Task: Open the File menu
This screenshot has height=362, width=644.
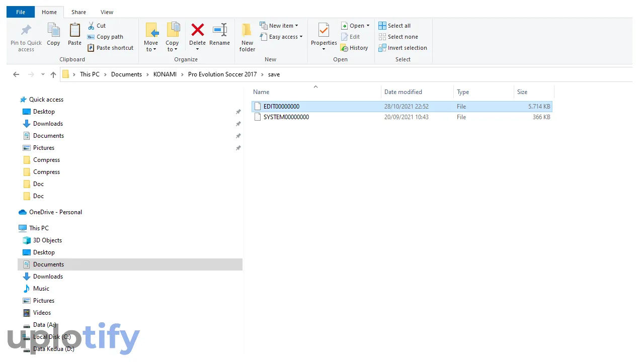Action: point(21,12)
